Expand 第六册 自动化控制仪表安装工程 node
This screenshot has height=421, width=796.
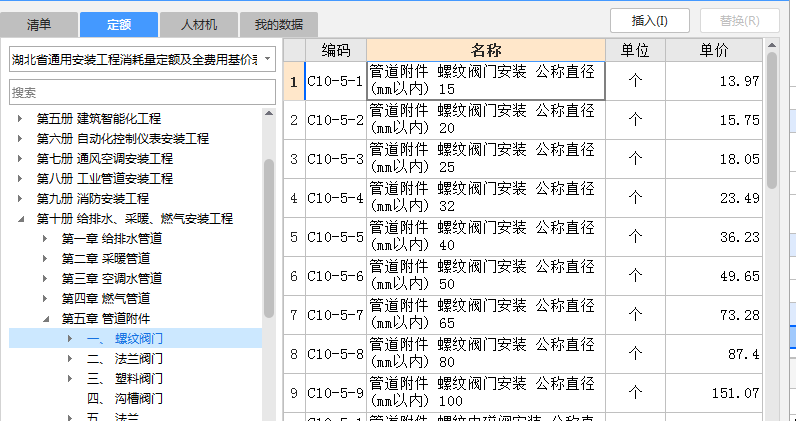[20, 138]
